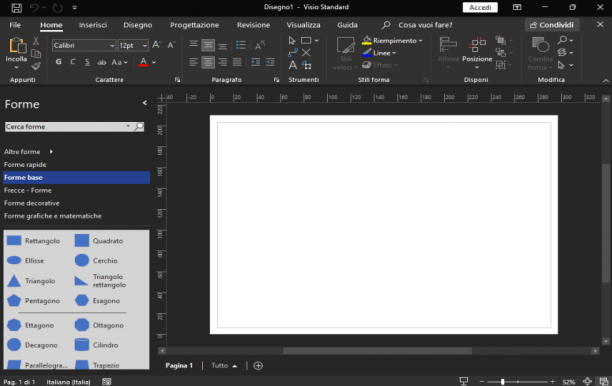The image size is (612, 386).
Task: Click the bullet list icon
Action: click(x=241, y=45)
